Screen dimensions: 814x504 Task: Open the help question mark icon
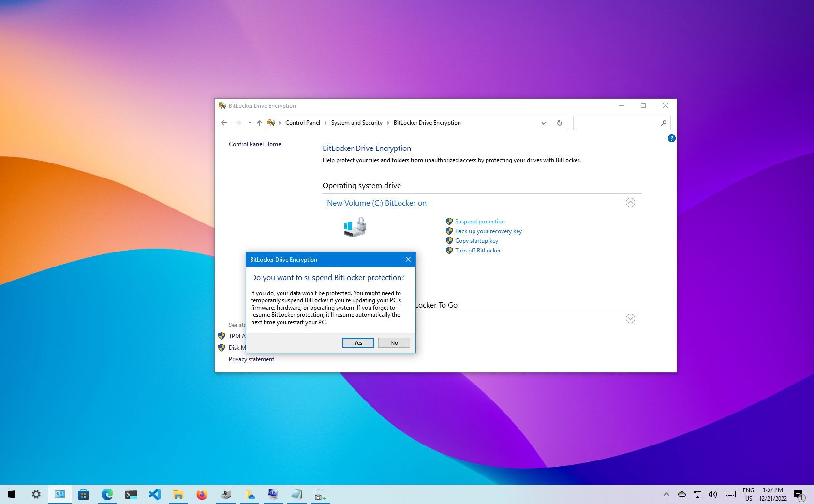tap(671, 138)
